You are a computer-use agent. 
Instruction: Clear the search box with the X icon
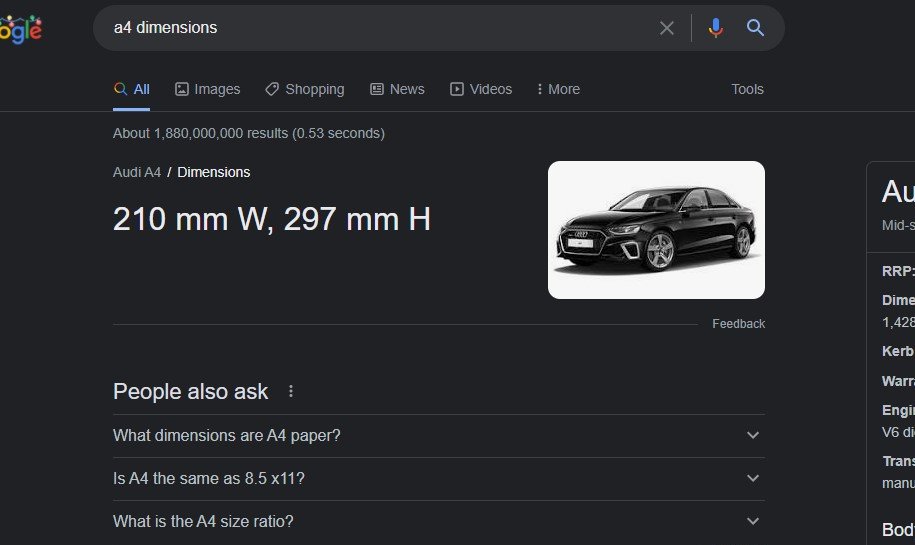coord(666,28)
